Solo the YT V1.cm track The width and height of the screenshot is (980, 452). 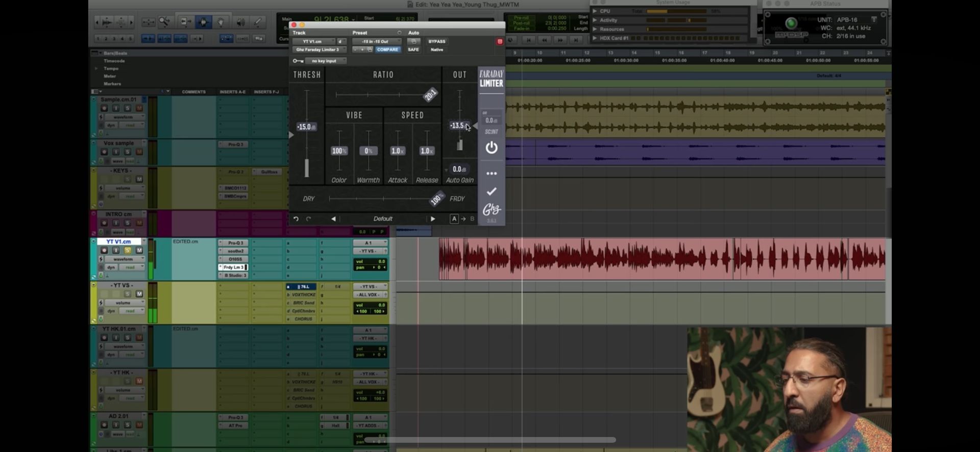[128, 250]
